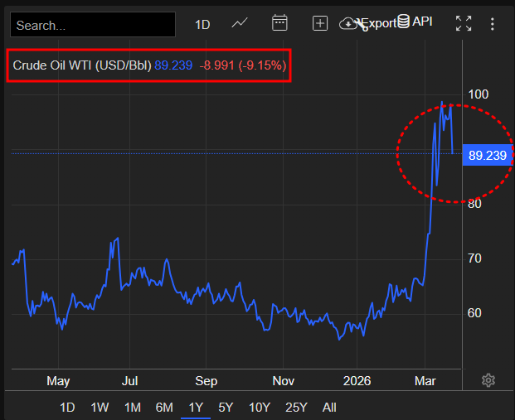Open the three-dot more options menu
The width and height of the screenshot is (515, 420).
[493, 24]
